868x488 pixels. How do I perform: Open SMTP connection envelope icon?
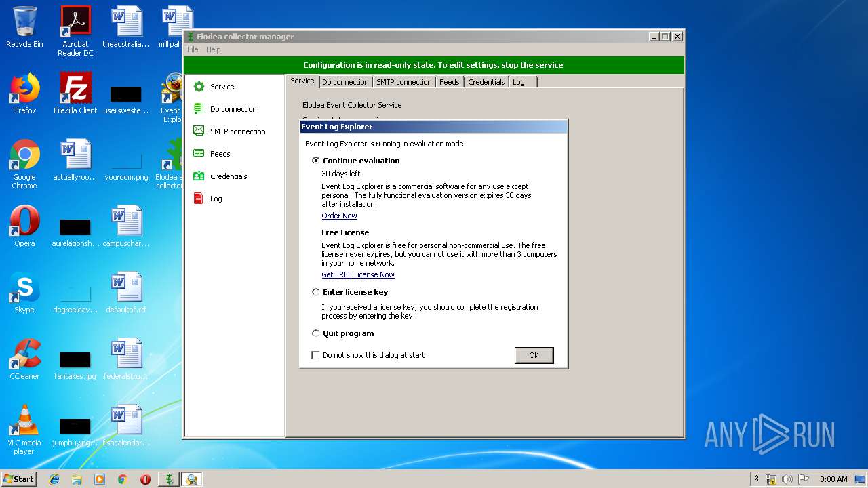pyautogui.click(x=199, y=131)
